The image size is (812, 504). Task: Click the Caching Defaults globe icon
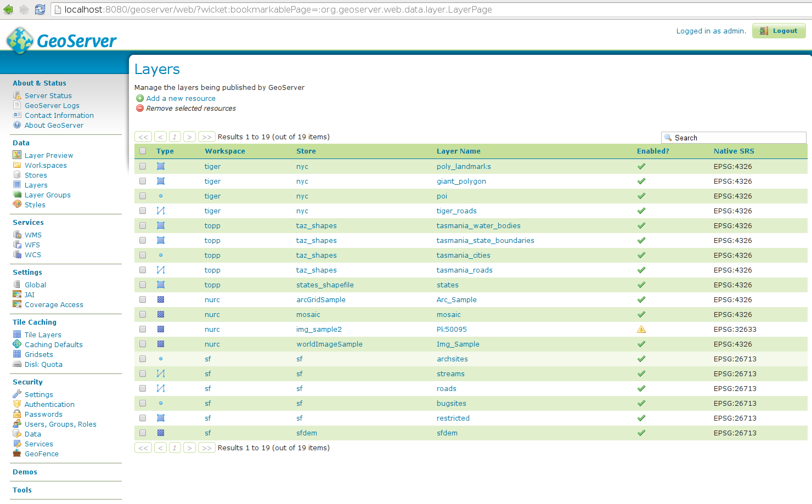coord(17,344)
